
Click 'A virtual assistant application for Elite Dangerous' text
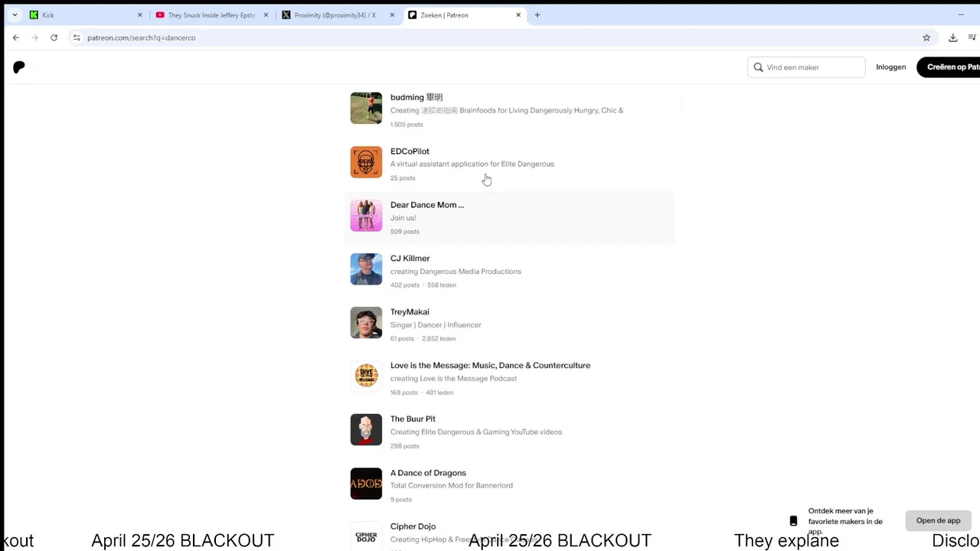472,164
